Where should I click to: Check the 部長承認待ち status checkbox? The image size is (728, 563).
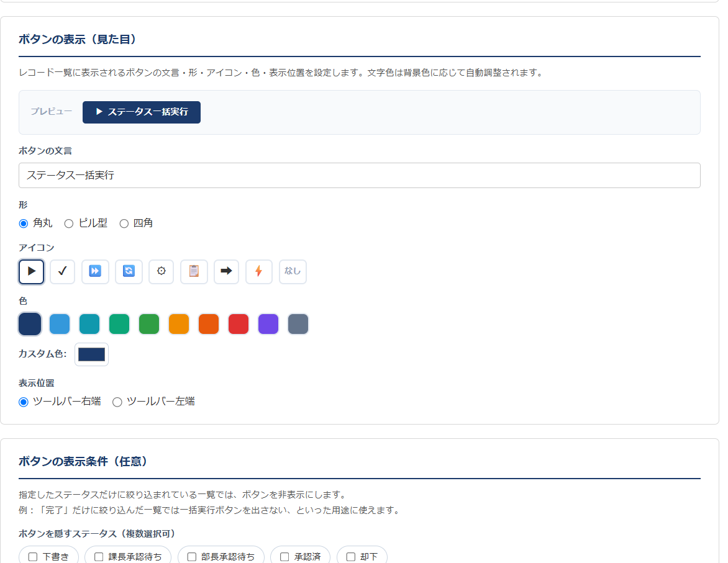pyautogui.click(x=192, y=557)
